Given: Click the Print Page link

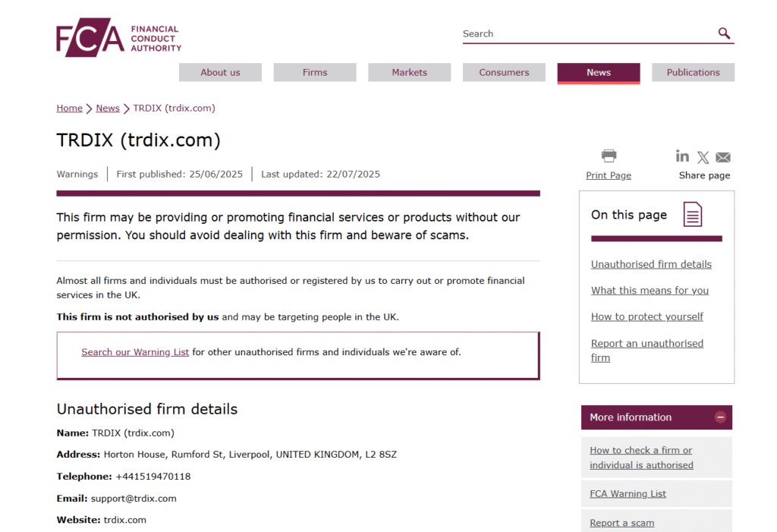Looking at the screenshot, I should 609,175.
